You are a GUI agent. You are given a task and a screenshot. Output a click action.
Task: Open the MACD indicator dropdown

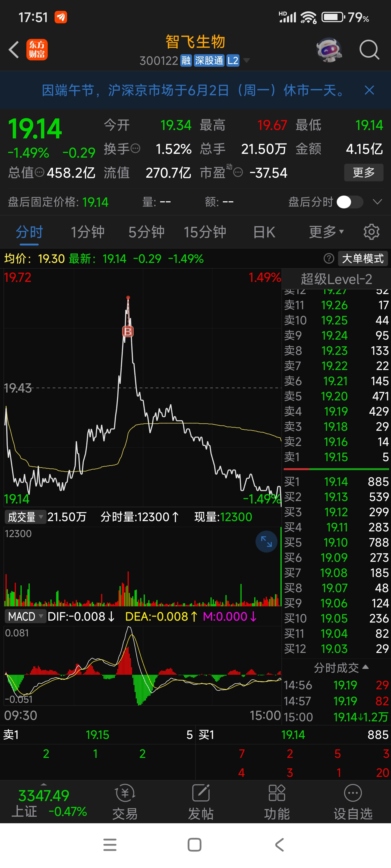pyautogui.click(x=25, y=617)
